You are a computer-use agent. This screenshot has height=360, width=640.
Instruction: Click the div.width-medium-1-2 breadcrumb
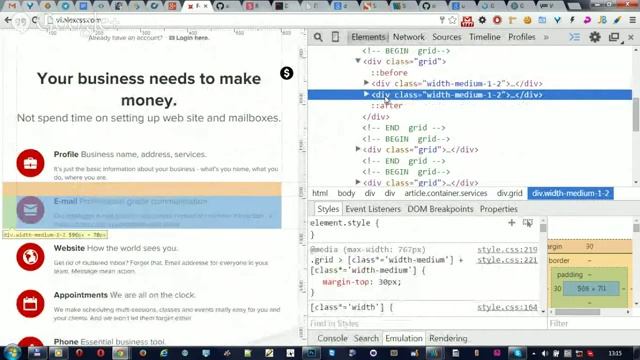[x=571, y=193]
